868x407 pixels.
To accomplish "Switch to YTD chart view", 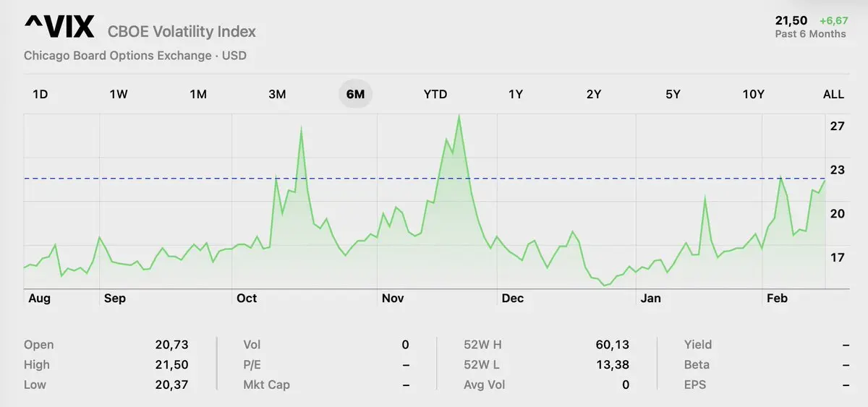I will (435, 94).
